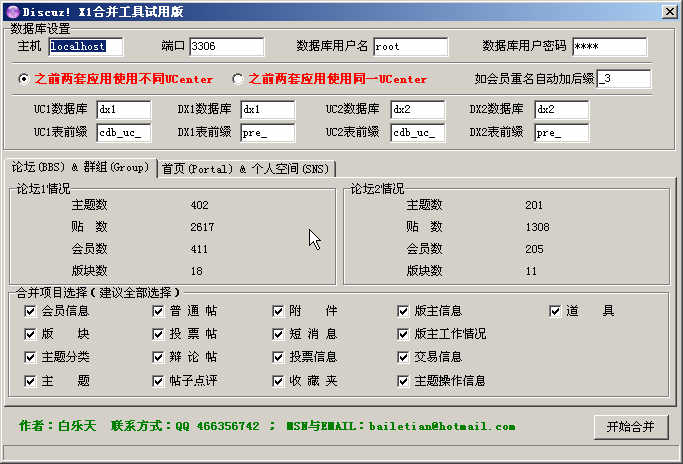683x464 pixels.
Task: Click the DX1数据库 input field
Action: [x=267, y=109]
